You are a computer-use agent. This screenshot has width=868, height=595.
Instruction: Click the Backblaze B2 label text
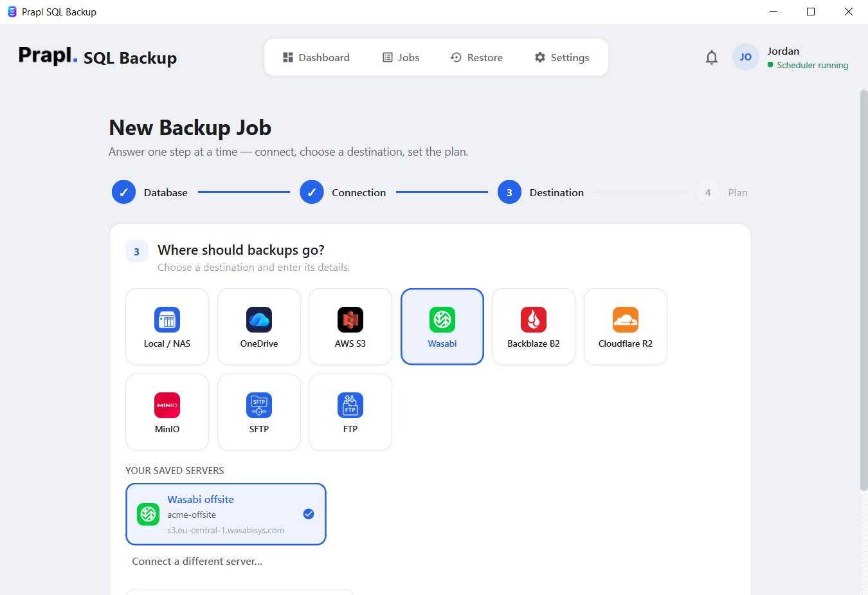534,343
